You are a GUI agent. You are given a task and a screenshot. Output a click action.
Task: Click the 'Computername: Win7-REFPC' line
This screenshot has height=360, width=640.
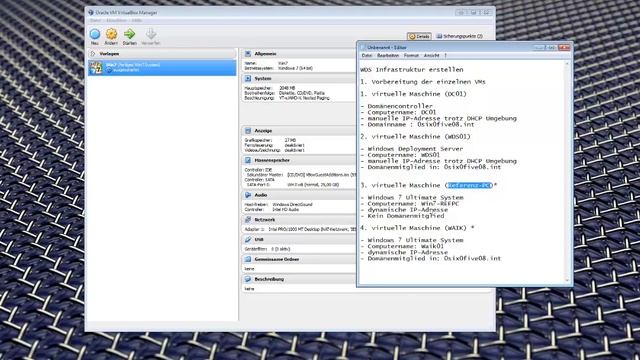click(410, 204)
